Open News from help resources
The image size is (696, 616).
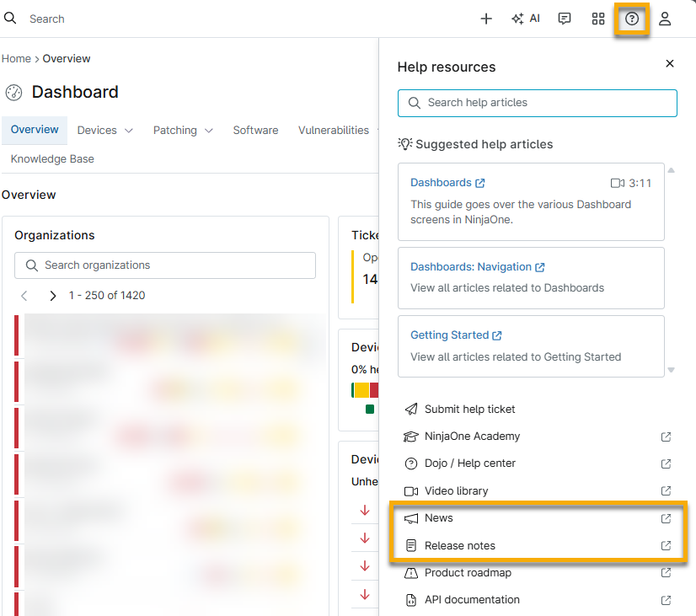pyautogui.click(x=439, y=518)
